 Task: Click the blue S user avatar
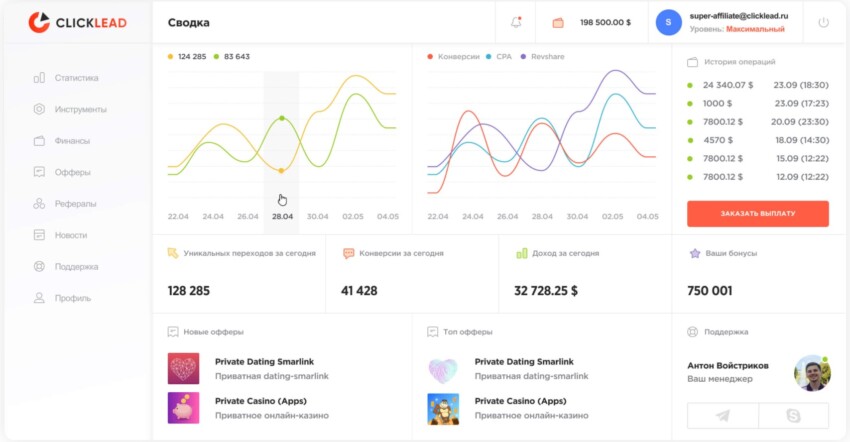668,22
